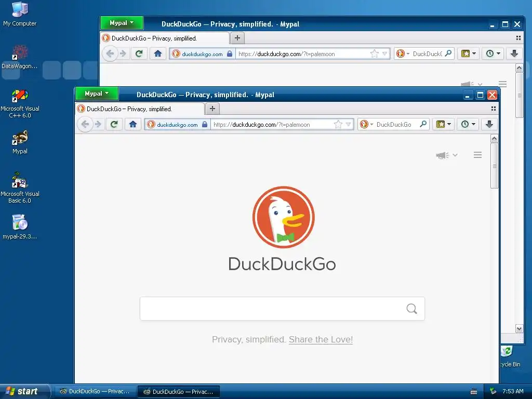
Task: Click URL address field in front window
Action: pyautogui.click(x=271, y=125)
